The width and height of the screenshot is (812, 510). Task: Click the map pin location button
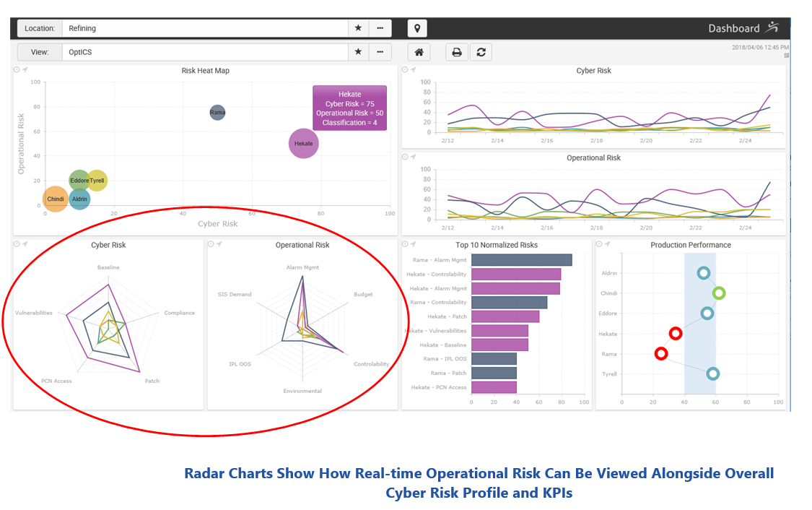click(x=417, y=28)
